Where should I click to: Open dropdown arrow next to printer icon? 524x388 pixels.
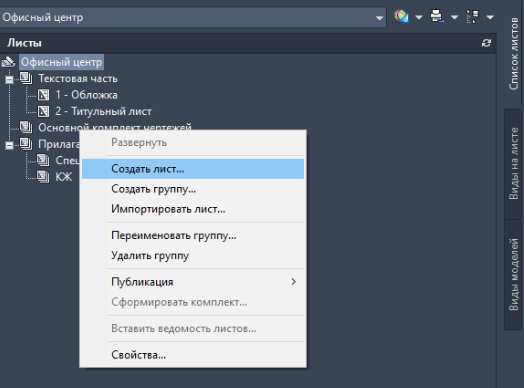click(454, 17)
